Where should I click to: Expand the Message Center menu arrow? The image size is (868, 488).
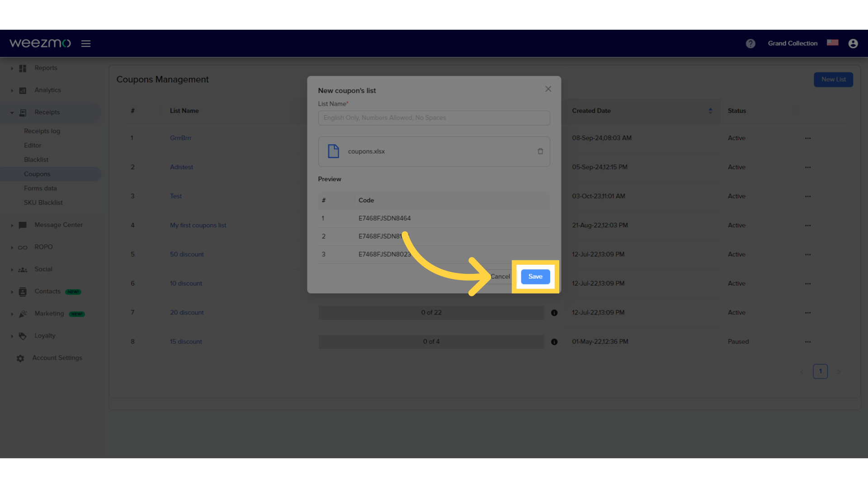(12, 225)
